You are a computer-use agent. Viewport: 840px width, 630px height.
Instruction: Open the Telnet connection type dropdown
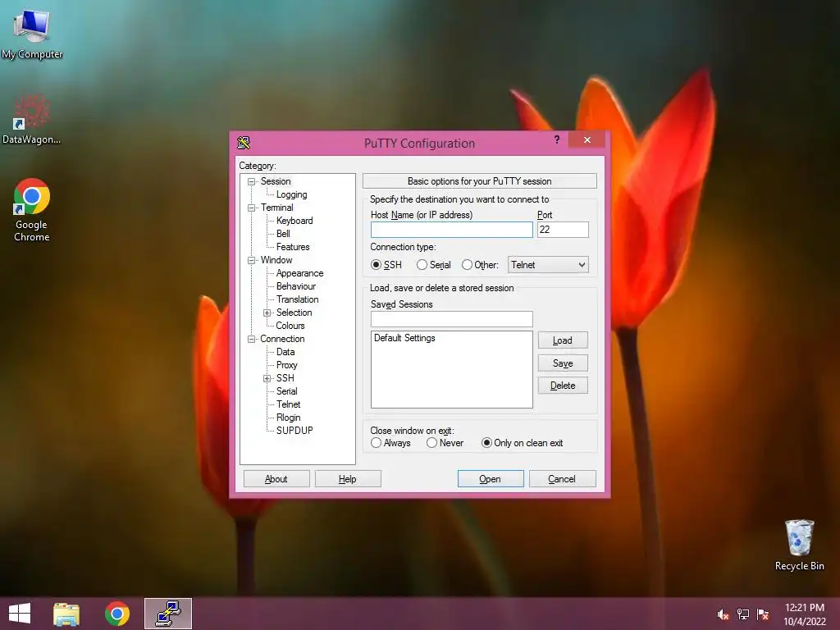click(548, 265)
